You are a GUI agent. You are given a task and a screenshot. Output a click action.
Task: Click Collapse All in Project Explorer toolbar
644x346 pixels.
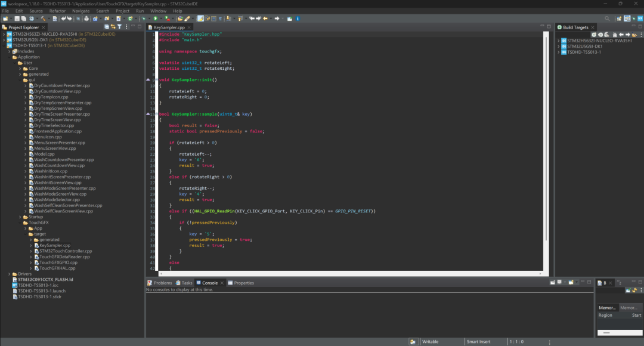tap(107, 27)
